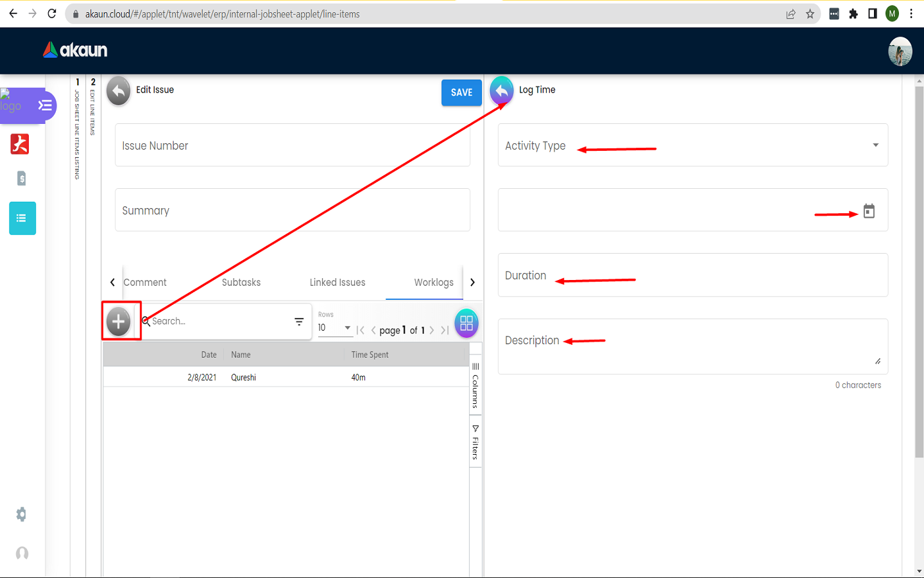Viewport: 924px width, 578px height.
Task: Sort by the Name column header
Action: (x=241, y=355)
